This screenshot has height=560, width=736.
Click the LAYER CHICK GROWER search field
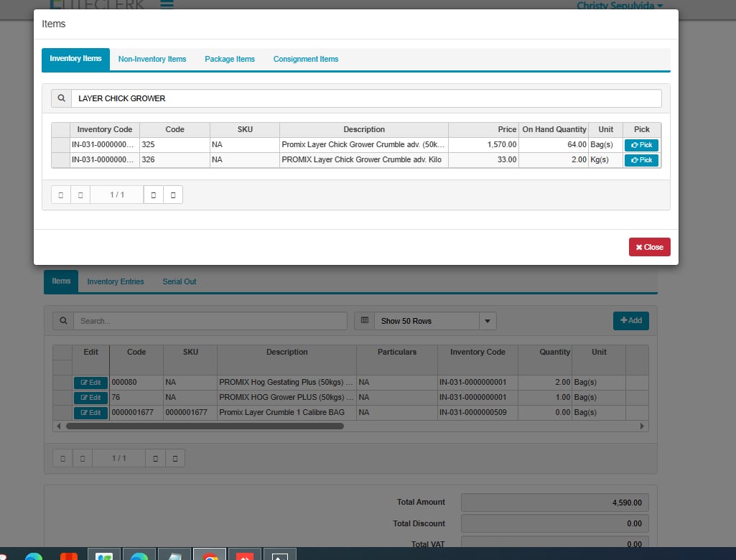pos(366,98)
